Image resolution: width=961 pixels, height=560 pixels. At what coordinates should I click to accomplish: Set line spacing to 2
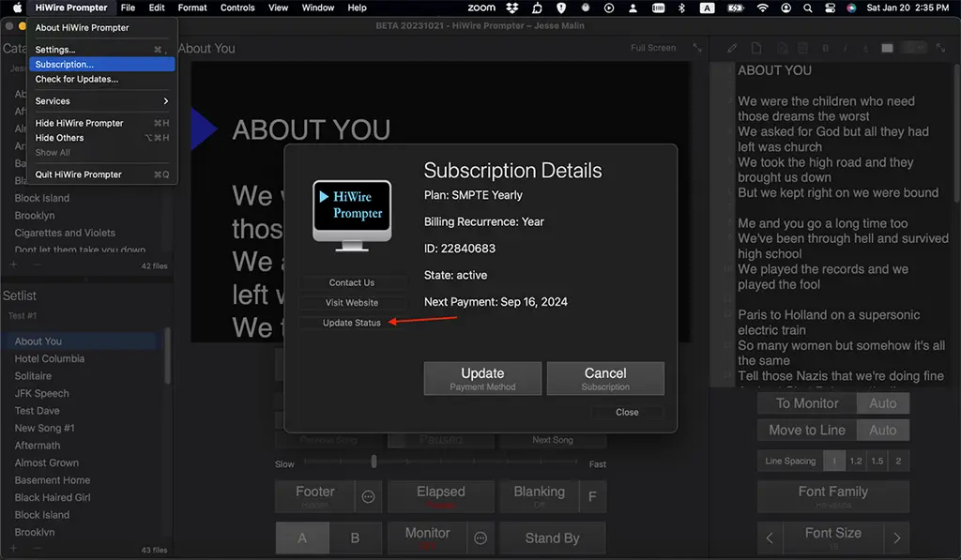tap(898, 461)
